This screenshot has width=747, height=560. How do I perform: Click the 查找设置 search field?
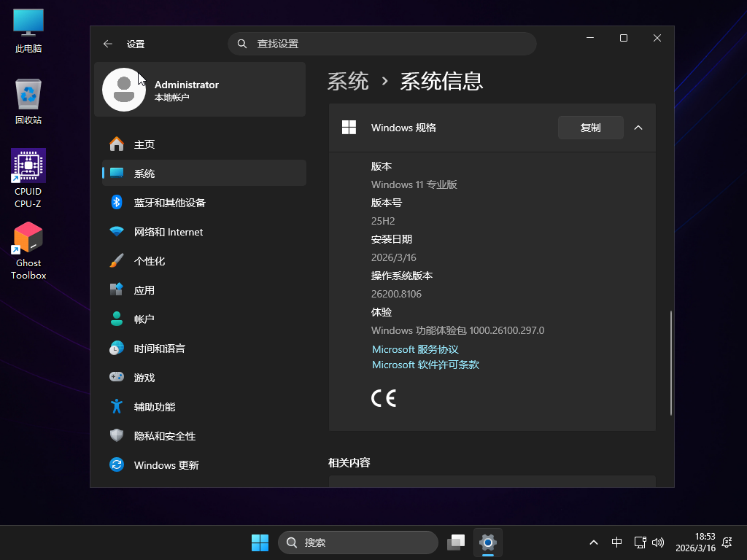point(382,44)
